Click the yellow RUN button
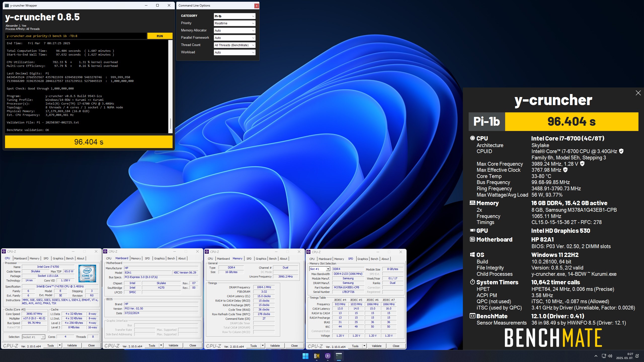This screenshot has width=644, height=362. 160,36
